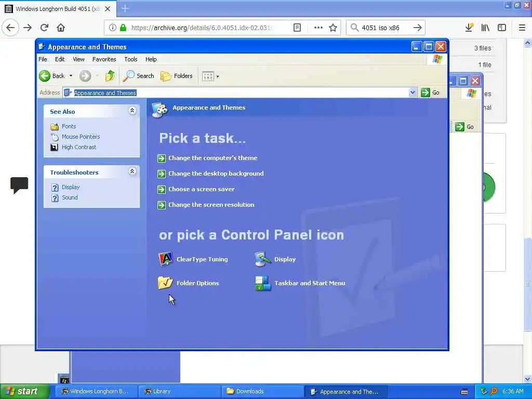
Task: Open the Mouse Pointers link
Action: 81,137
